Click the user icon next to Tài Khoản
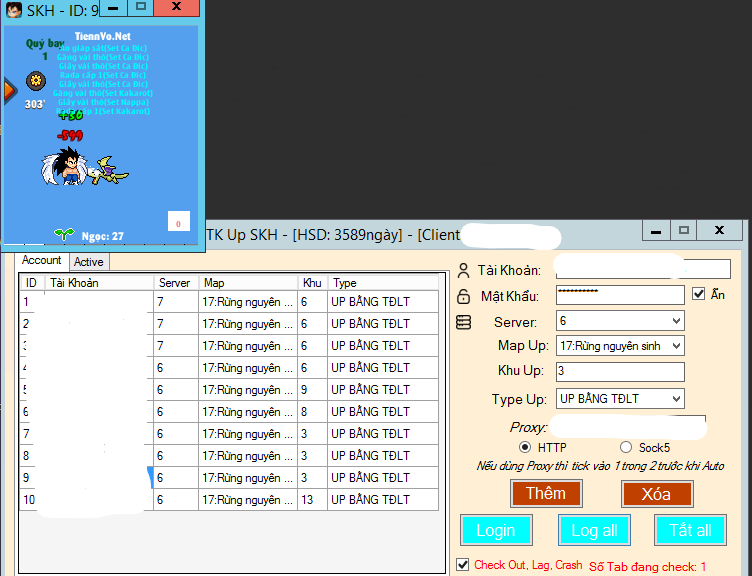 (x=463, y=270)
